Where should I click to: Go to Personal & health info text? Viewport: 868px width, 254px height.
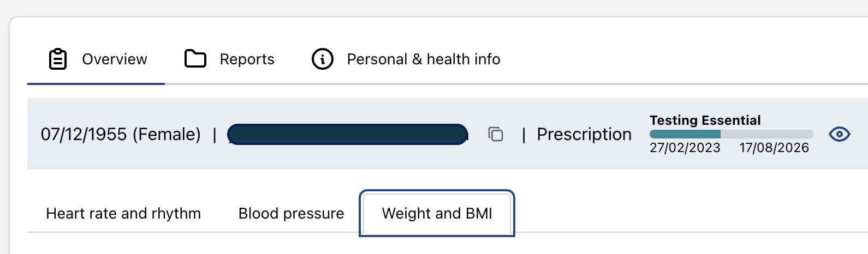[424, 59]
